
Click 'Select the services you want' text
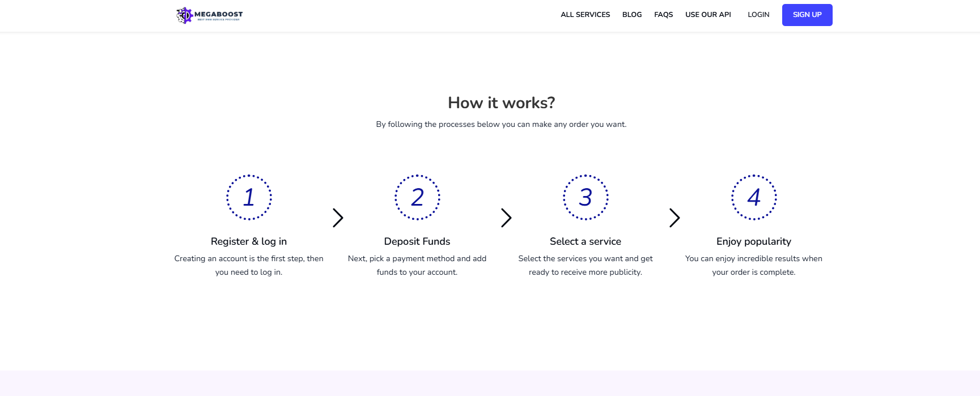click(570, 258)
